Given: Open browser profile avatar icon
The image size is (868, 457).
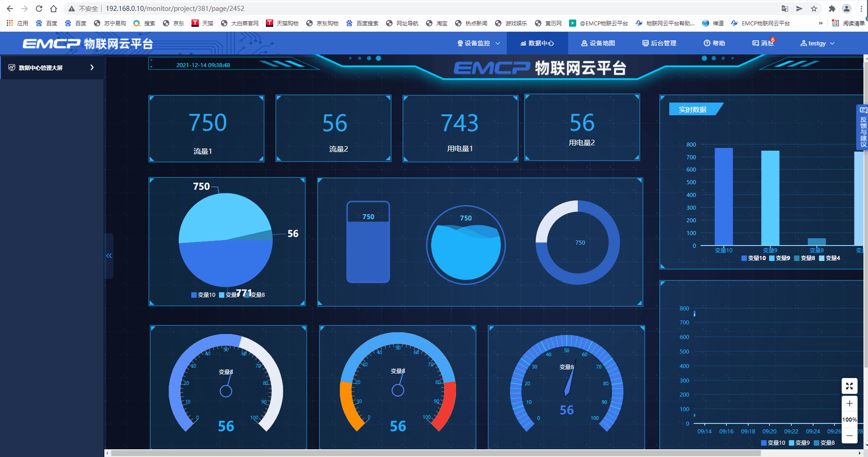Looking at the screenshot, I should 847,9.
